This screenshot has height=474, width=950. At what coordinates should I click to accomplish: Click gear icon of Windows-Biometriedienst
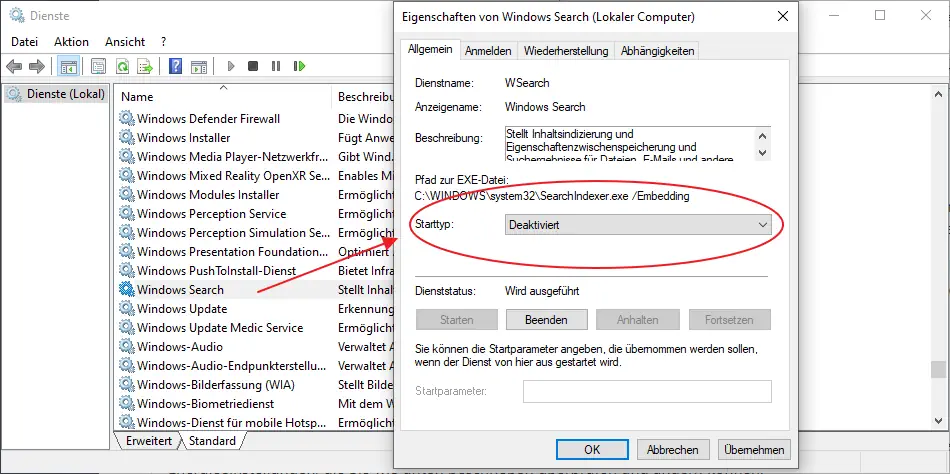tap(126, 403)
